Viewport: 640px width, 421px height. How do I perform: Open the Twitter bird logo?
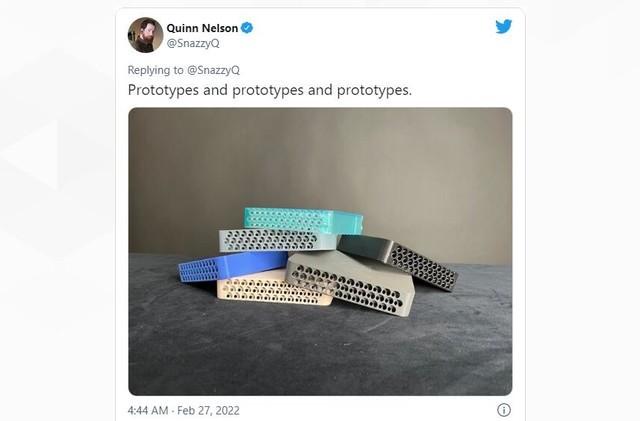point(504,27)
